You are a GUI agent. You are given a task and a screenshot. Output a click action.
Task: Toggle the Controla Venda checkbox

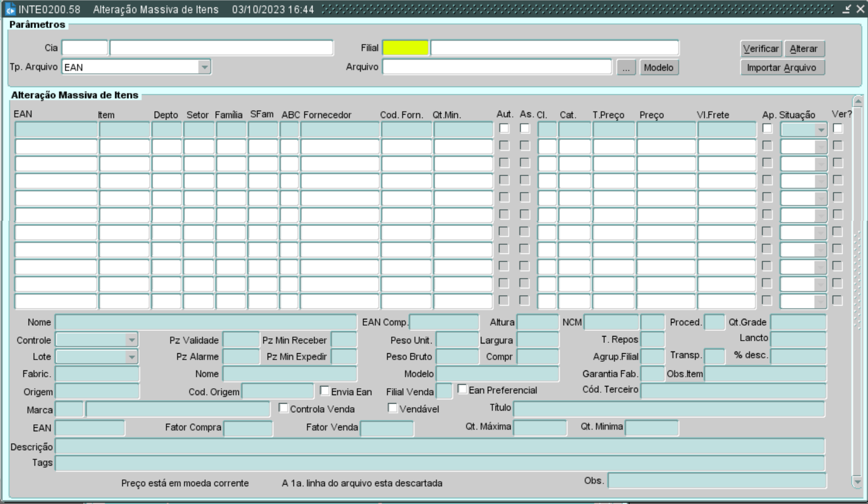point(283,408)
